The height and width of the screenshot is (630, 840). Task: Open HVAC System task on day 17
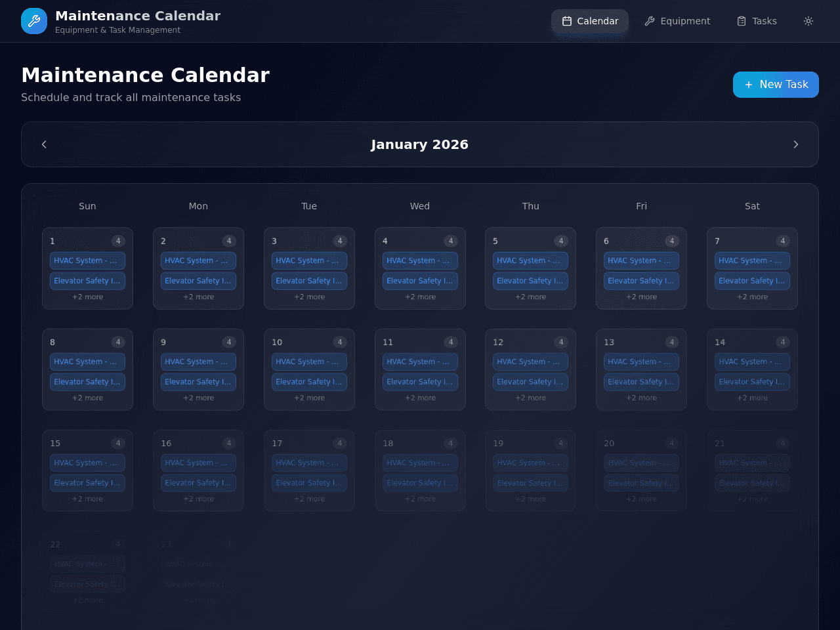point(309,463)
